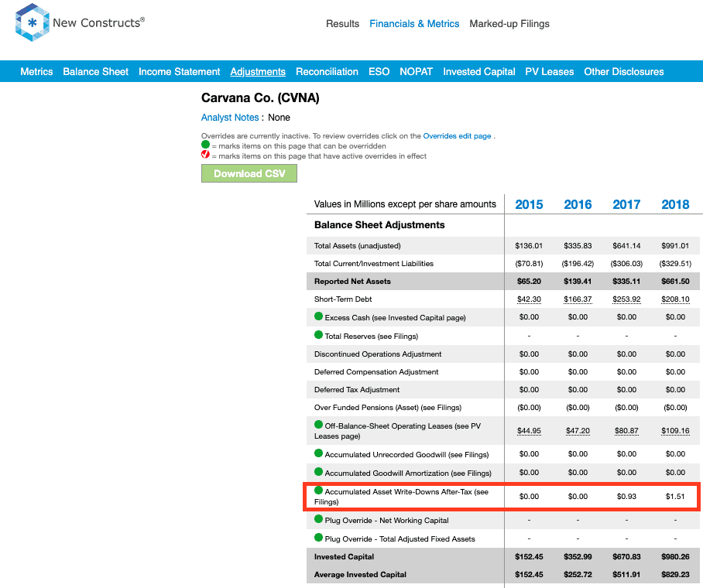Click green dot for Accumulated Goodwill Amortization
The height and width of the screenshot is (588, 703).
[319, 471]
